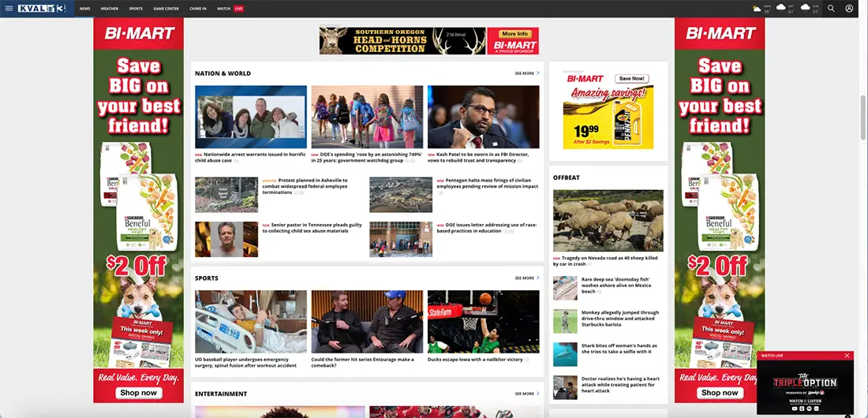Click the Pentagon aerial thumbnail
This screenshot has height=418, width=868.
(x=401, y=195)
